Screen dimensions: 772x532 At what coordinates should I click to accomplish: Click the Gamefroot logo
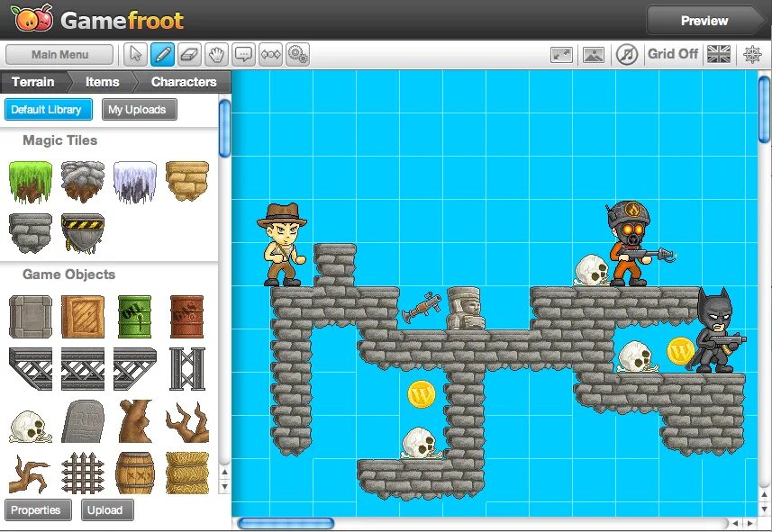[97, 20]
